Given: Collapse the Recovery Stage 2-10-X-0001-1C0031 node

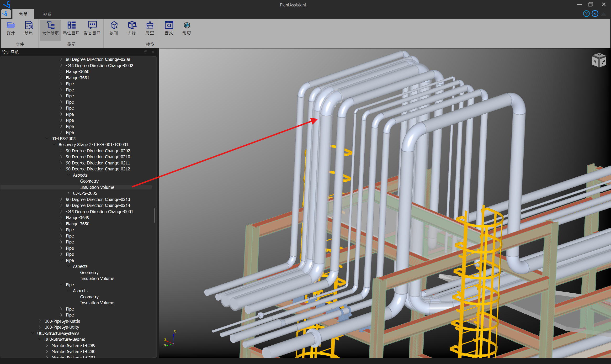Looking at the screenshot, I should pyautogui.click(x=54, y=144).
